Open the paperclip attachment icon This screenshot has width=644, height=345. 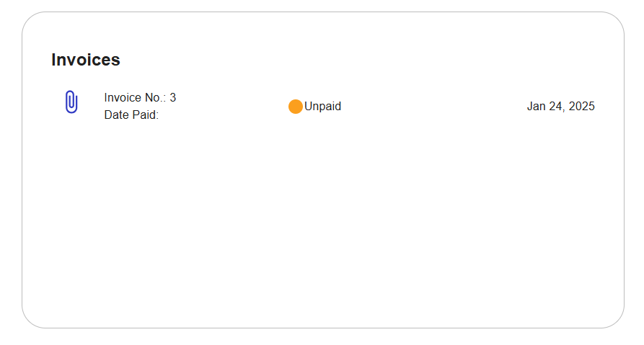pyautogui.click(x=71, y=102)
